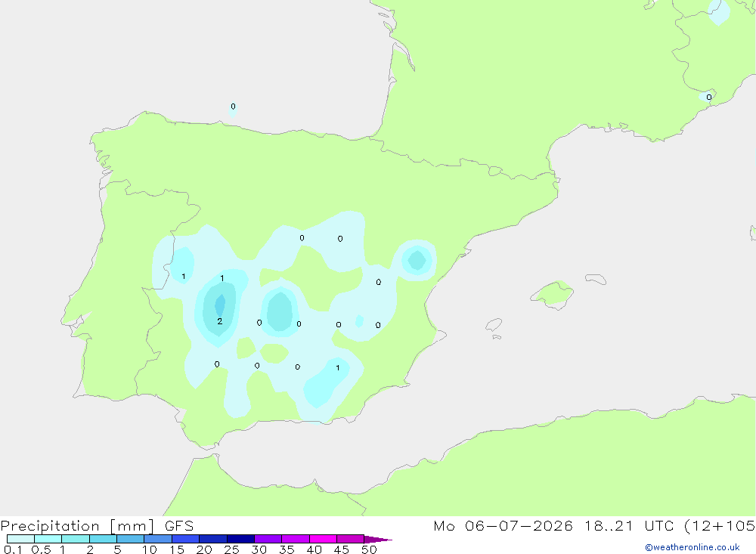The width and height of the screenshot is (756, 554).
Task: Click the Mallorca island on the map
Action: [x=552, y=294]
